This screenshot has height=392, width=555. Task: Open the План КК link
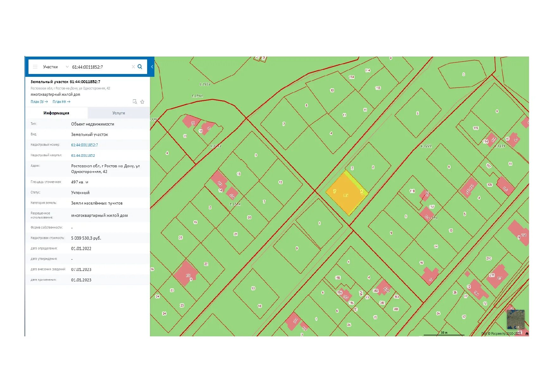point(61,102)
